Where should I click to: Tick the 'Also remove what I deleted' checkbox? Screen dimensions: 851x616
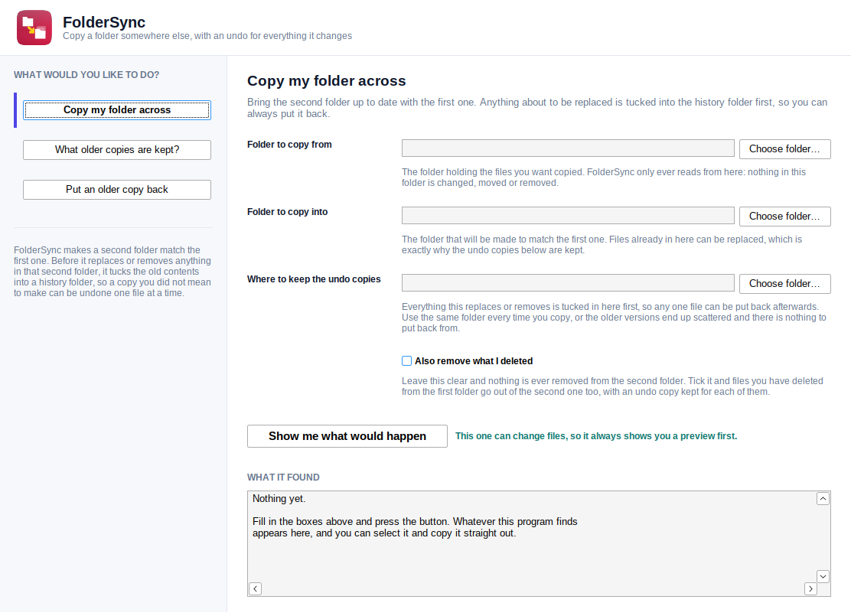pyautogui.click(x=406, y=361)
